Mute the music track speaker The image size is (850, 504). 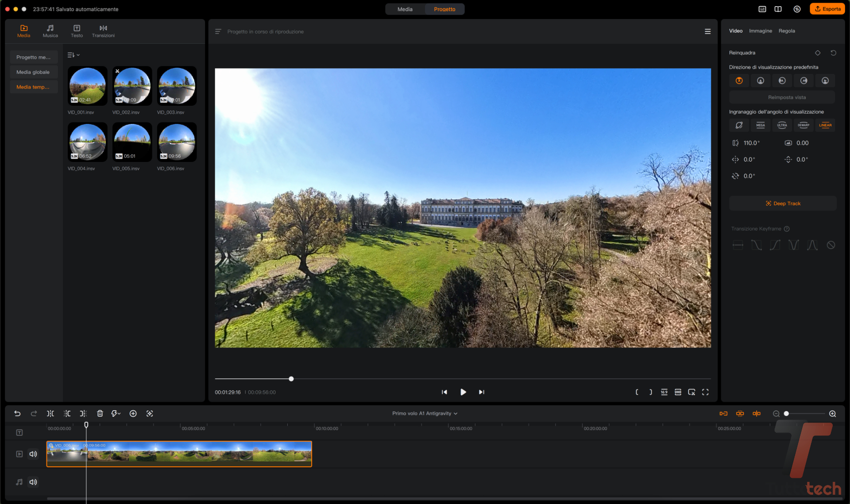click(33, 482)
